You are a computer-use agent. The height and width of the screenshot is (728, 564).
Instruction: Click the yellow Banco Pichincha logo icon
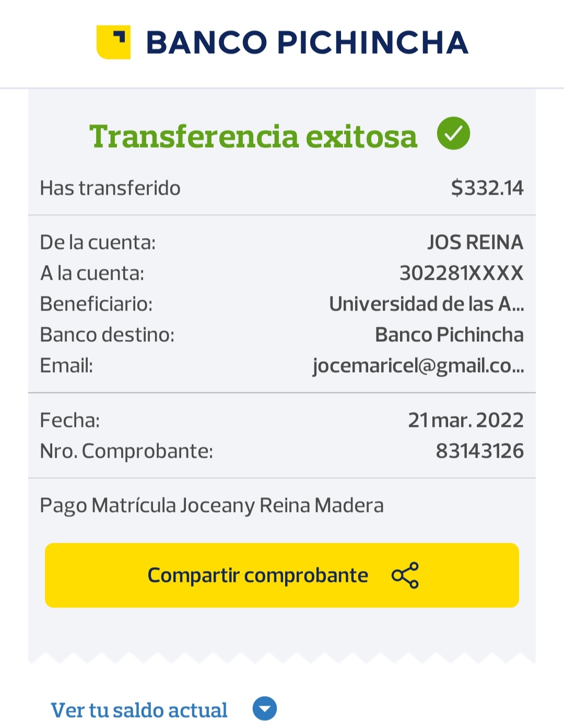(113, 42)
